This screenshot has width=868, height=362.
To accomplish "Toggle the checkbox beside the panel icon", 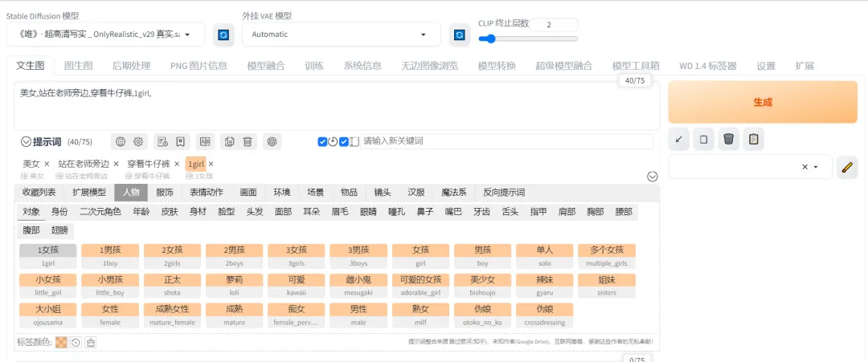I will pos(344,142).
